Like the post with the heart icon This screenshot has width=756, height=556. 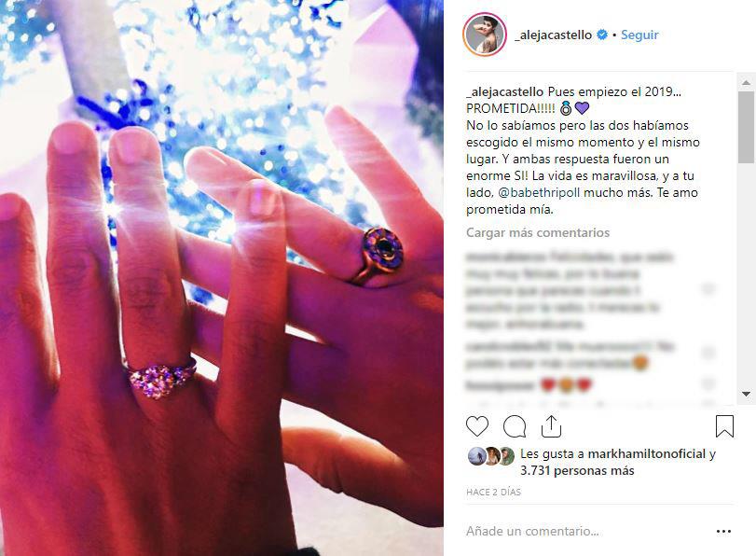[477, 426]
